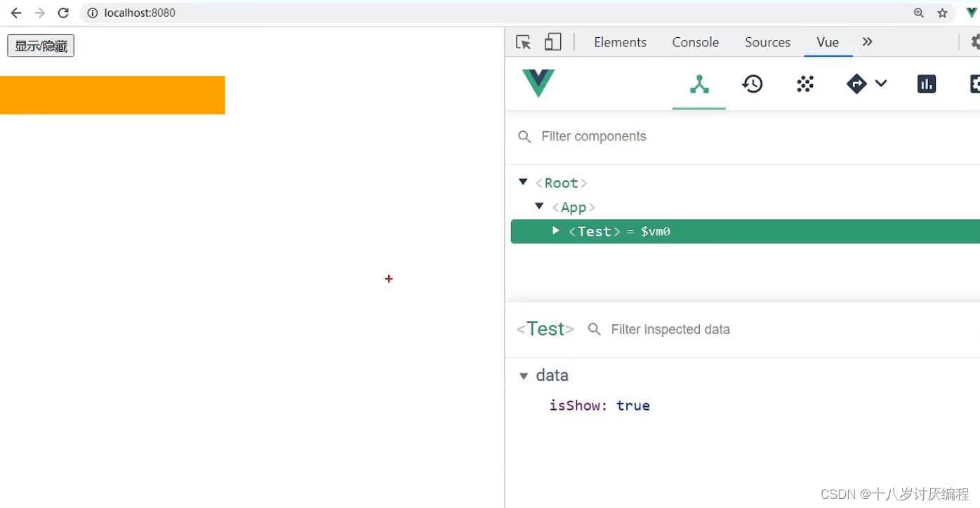Open the Vue devtools extension icon
The image size is (980, 508).
click(x=972, y=13)
